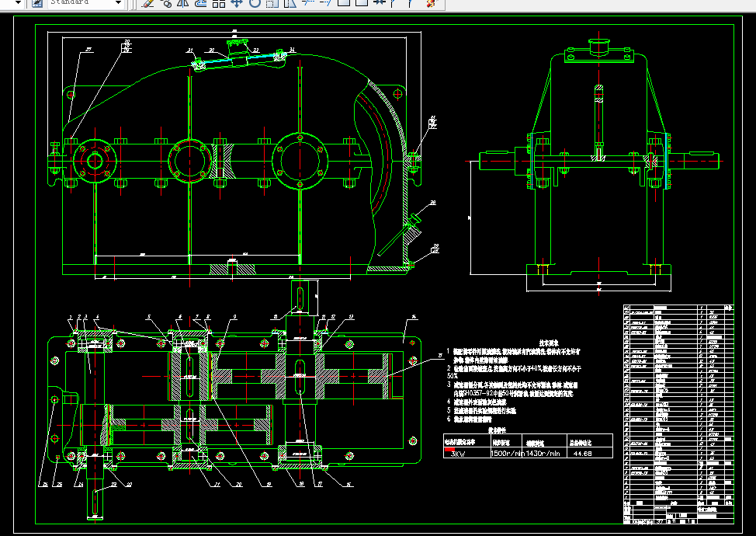Select the Rotate tool
This screenshot has width=756, height=536.
pyautogui.click(x=254, y=3)
